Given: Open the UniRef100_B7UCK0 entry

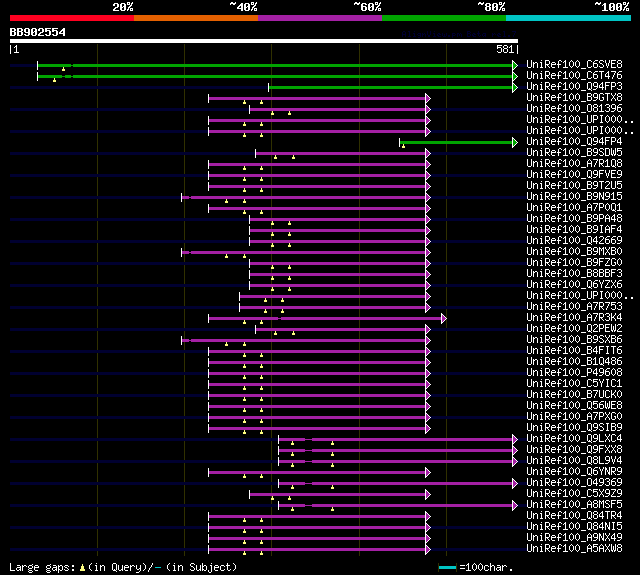Looking at the screenshot, I should point(574,395).
